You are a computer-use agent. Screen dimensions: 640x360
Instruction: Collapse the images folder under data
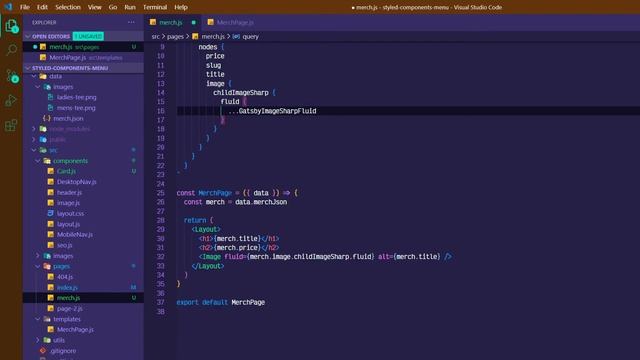click(x=38, y=87)
